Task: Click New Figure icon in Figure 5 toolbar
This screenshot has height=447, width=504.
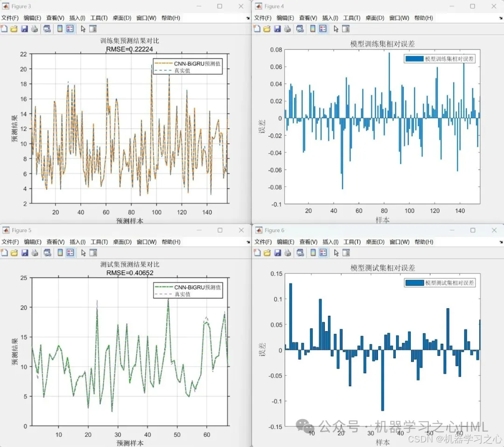Action: tap(5, 253)
